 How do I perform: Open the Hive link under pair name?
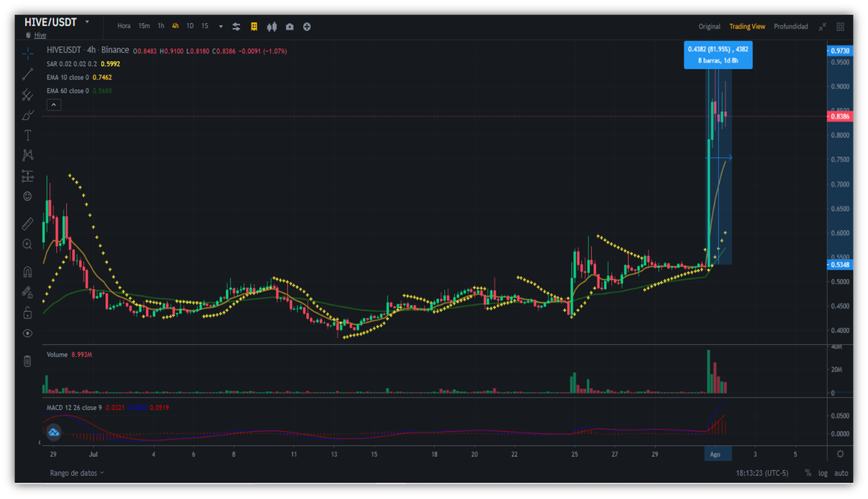click(40, 35)
